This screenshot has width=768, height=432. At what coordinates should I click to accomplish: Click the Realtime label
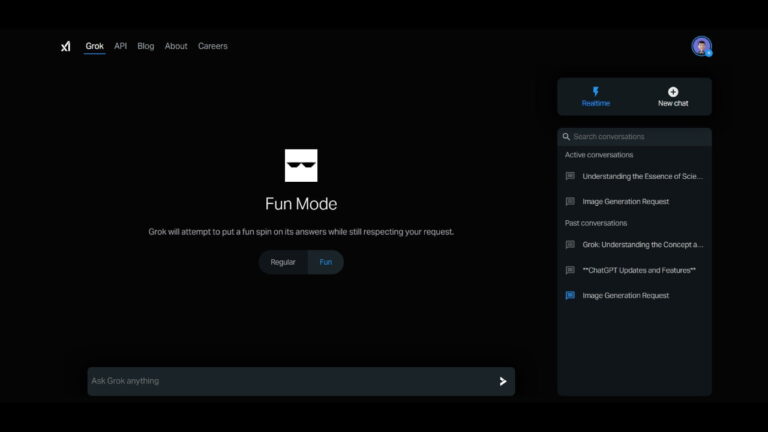[x=596, y=103]
